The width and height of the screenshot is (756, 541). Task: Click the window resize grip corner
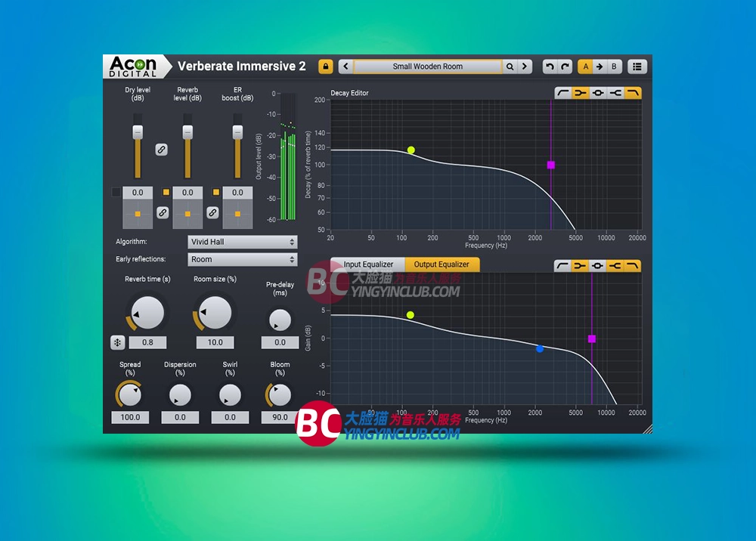pyautogui.click(x=647, y=428)
